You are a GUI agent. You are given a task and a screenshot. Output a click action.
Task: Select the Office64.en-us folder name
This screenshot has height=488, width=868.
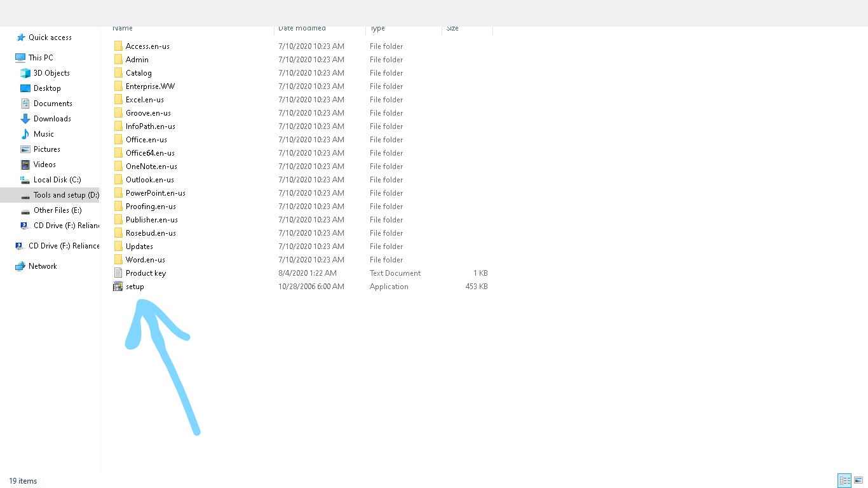tap(150, 153)
